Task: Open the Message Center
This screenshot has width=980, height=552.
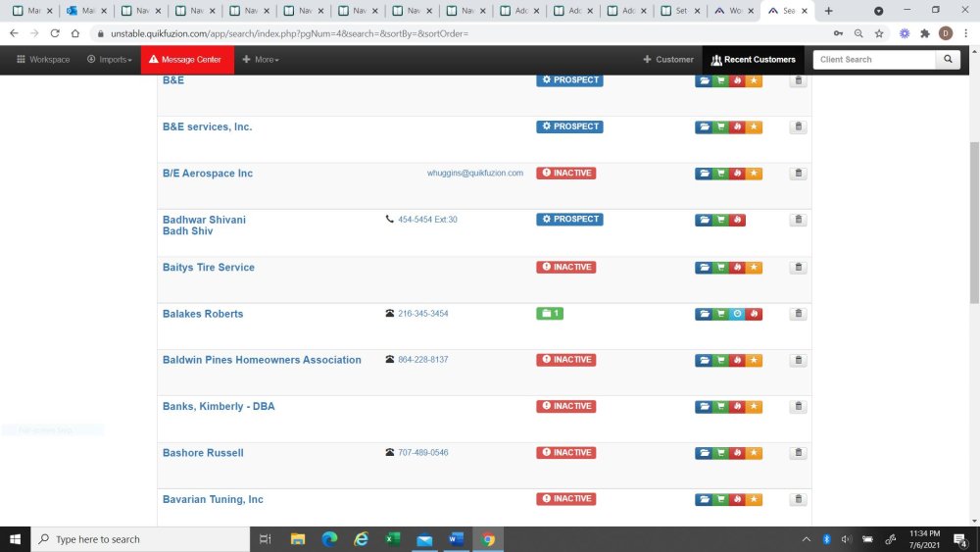Action: pos(187,60)
